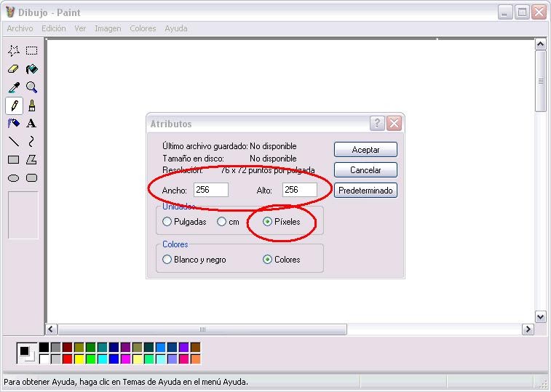Pick the bright yellow palette swatch
This screenshot has width=551, height=392.
point(79,359)
